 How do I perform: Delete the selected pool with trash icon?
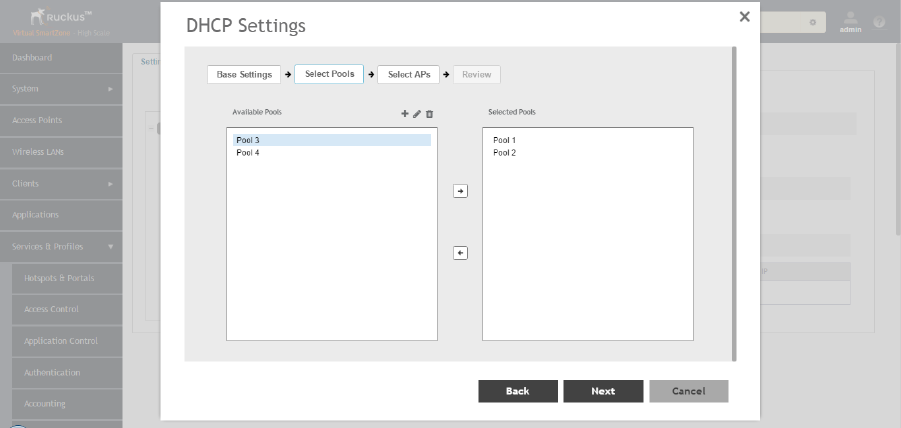pyautogui.click(x=429, y=114)
